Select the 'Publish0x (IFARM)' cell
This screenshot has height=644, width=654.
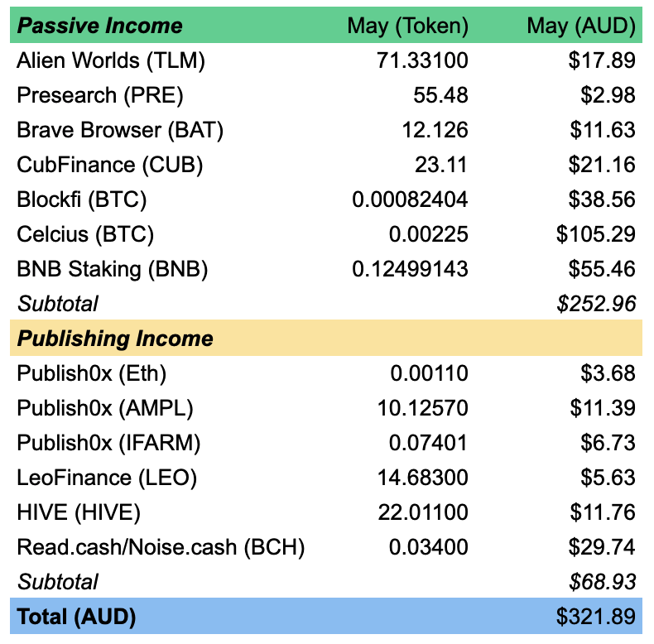pyautogui.click(x=108, y=443)
